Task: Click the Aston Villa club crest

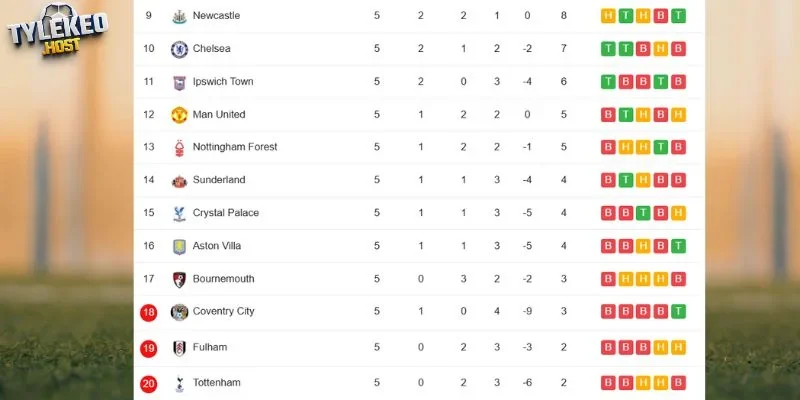Action: pos(179,246)
